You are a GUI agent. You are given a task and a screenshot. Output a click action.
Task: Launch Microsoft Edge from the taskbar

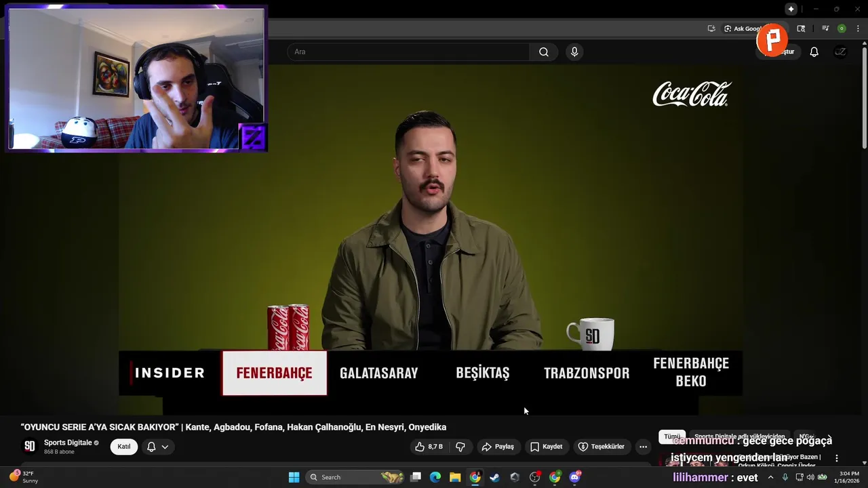tap(435, 477)
